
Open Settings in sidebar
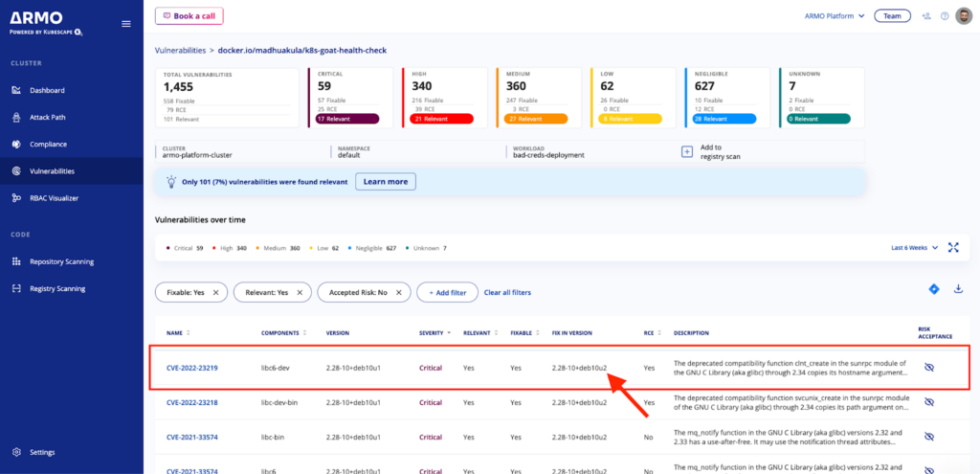pos(42,452)
